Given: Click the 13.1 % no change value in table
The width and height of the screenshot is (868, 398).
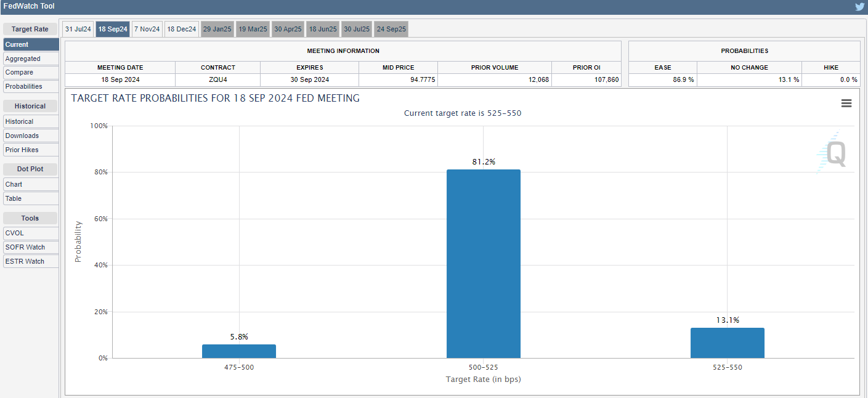Looking at the screenshot, I should point(788,79).
